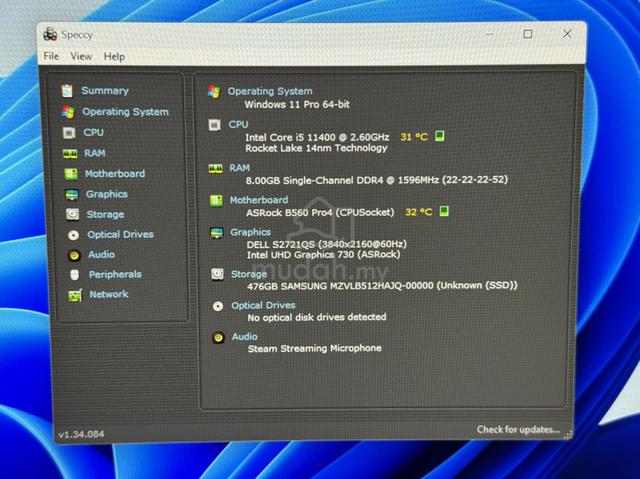Viewport: 640px width, 479px height.
Task: Show Motherboard details from sidebar
Action: point(115,174)
